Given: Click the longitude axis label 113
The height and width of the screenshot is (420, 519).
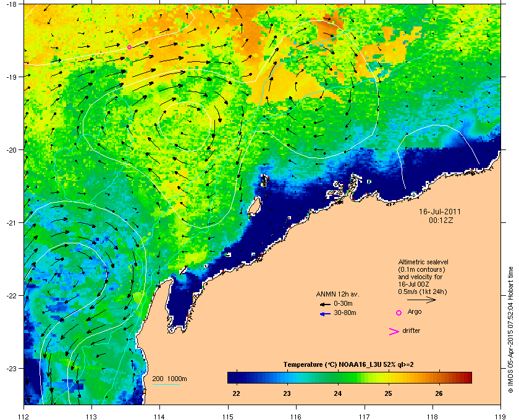Looking at the screenshot, I should tap(91, 416).
